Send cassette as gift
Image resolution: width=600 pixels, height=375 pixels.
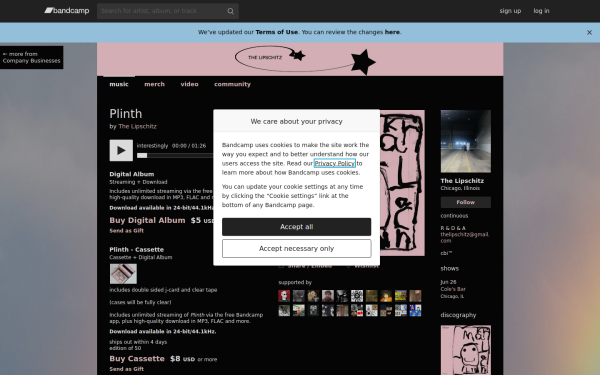(x=127, y=369)
